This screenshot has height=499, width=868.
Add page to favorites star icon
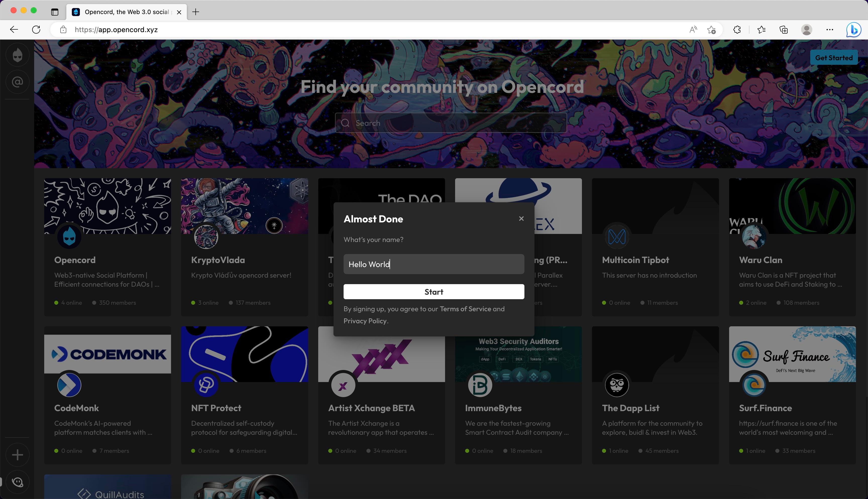tap(712, 29)
